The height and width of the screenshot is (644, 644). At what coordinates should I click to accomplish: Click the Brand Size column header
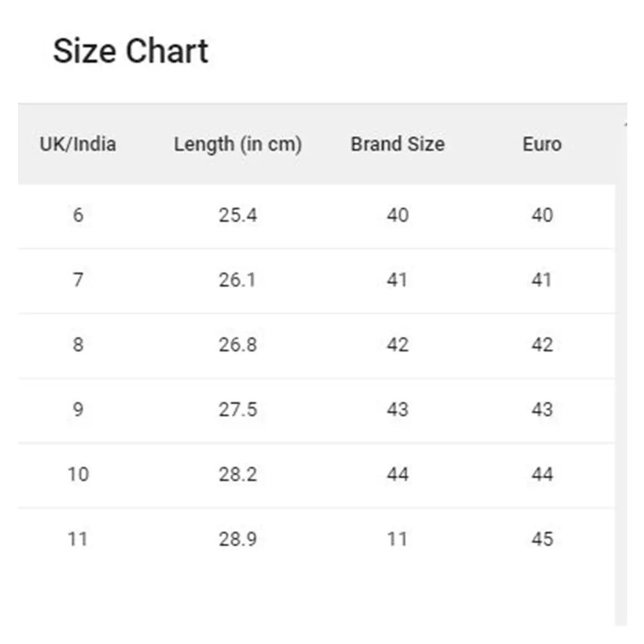click(397, 144)
